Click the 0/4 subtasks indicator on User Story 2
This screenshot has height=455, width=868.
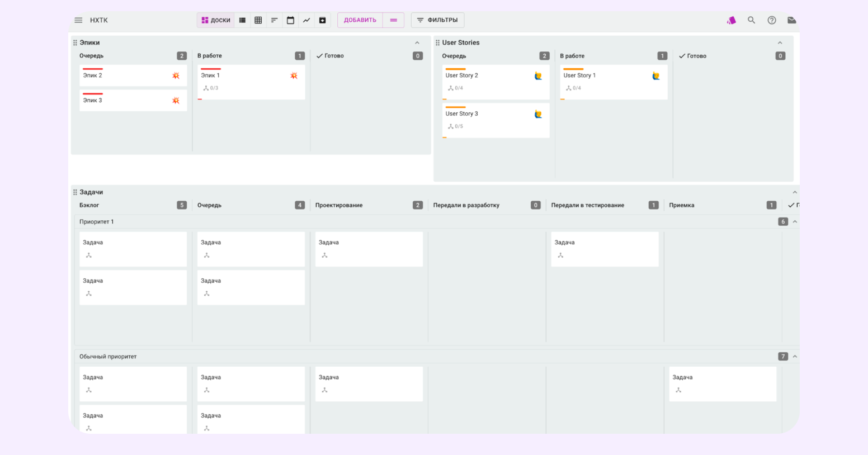click(456, 88)
